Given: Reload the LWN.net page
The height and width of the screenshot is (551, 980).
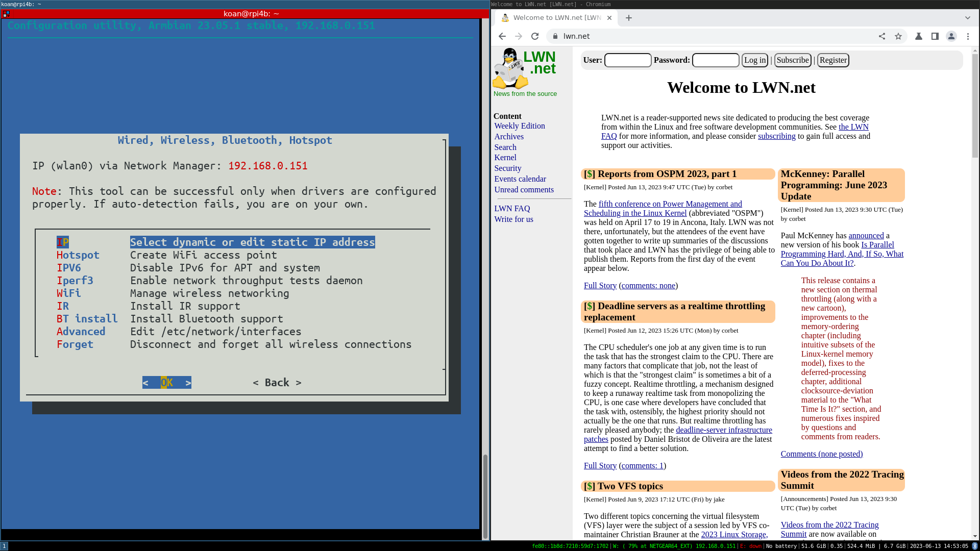Looking at the screenshot, I should (535, 36).
